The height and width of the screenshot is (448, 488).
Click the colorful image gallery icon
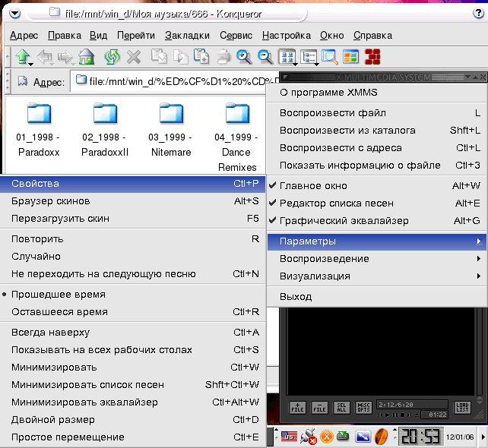[350, 57]
